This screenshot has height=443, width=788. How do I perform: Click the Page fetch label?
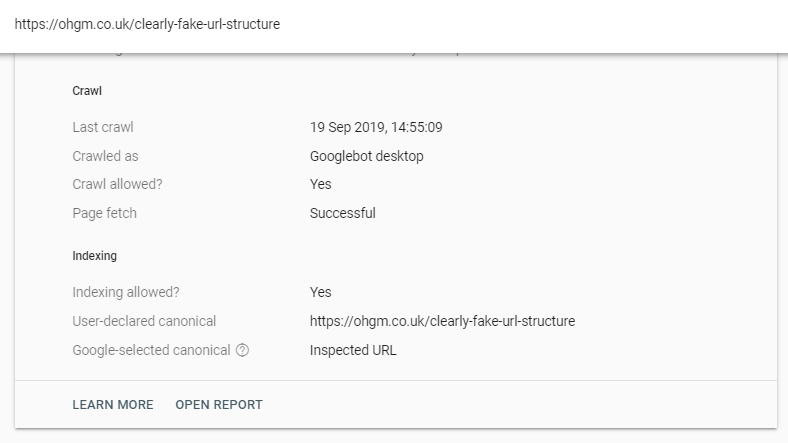click(x=105, y=213)
